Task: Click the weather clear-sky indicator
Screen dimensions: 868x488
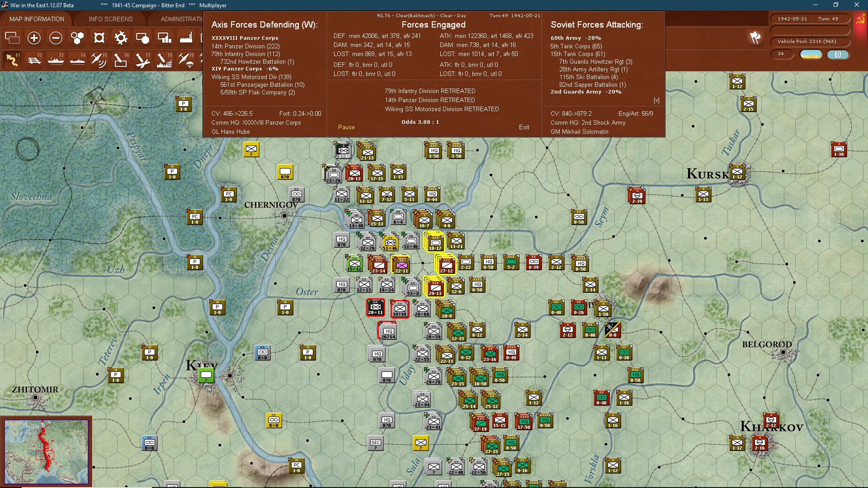Action: pyautogui.click(x=811, y=54)
